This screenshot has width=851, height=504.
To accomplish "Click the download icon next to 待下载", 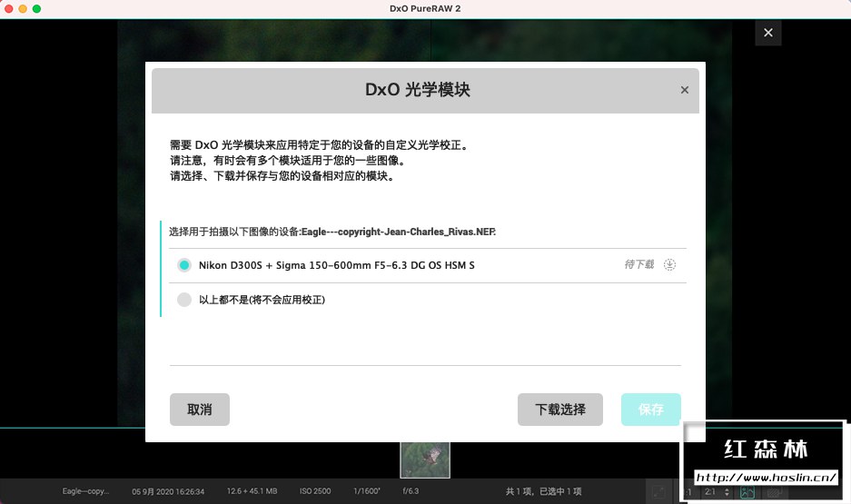I will tap(669, 265).
